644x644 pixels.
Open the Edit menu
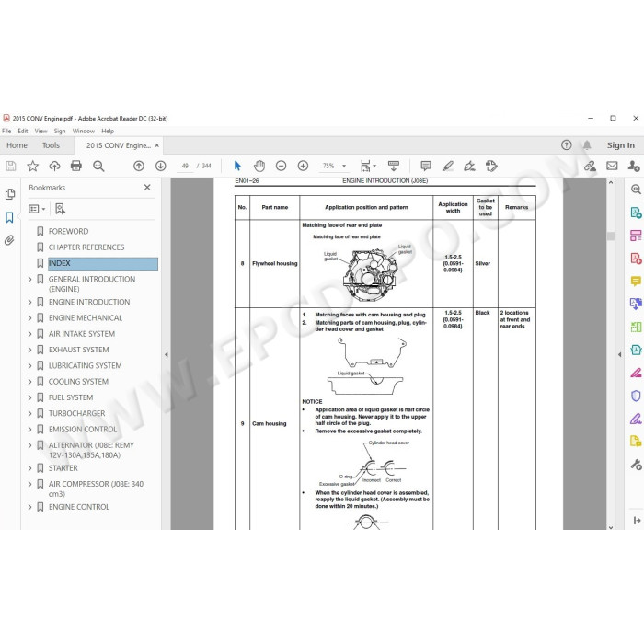23,131
